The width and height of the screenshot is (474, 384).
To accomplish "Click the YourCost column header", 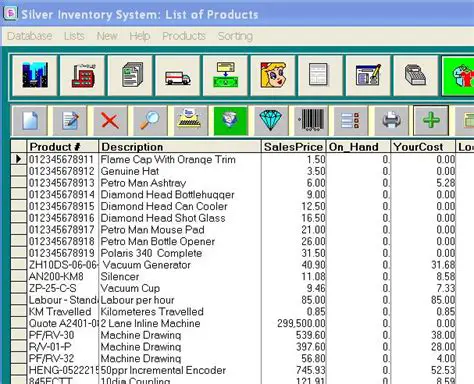I will (423, 147).
